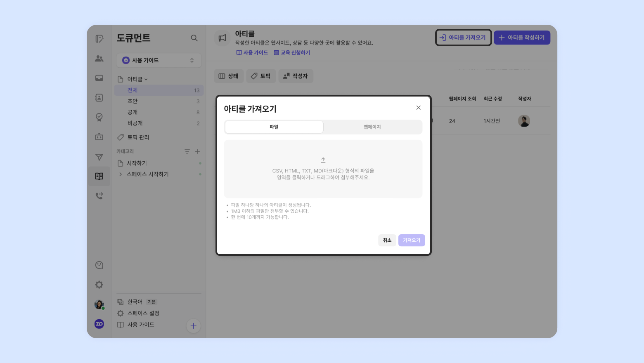Image resolution: width=644 pixels, height=363 pixels.
Task: Click the 작성자 column header
Action: 525,99
